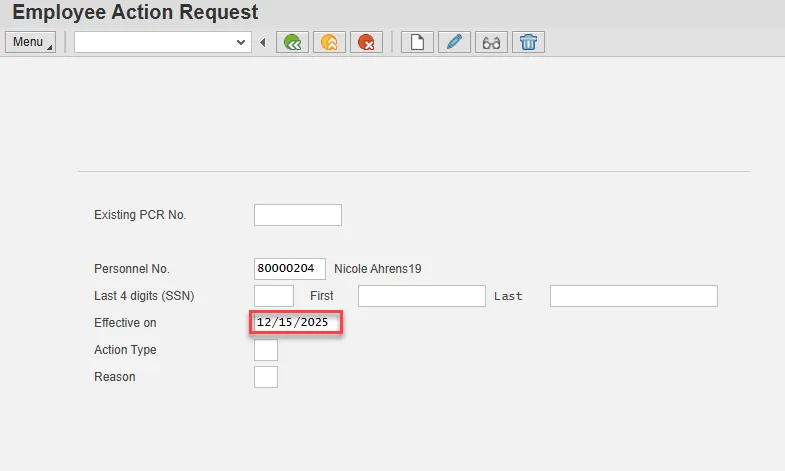The height and width of the screenshot is (471, 785).
Task: Click the yellow Exit icon
Action: 329,42
